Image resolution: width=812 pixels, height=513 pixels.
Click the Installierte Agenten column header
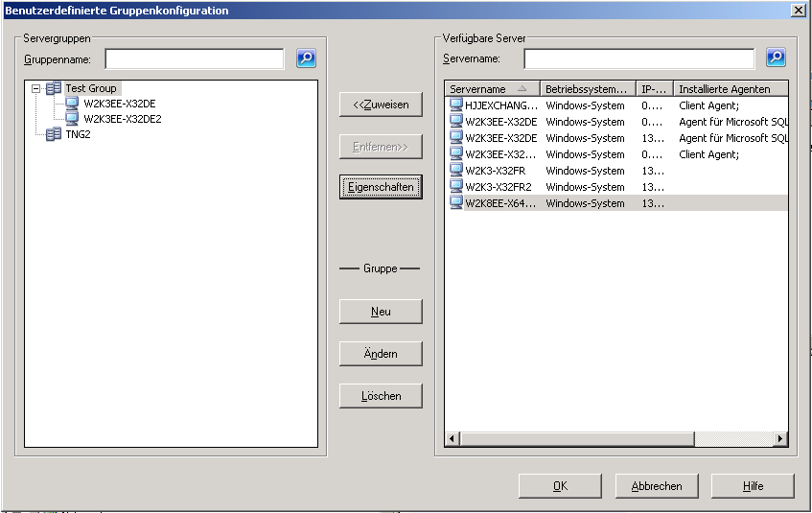point(731,88)
